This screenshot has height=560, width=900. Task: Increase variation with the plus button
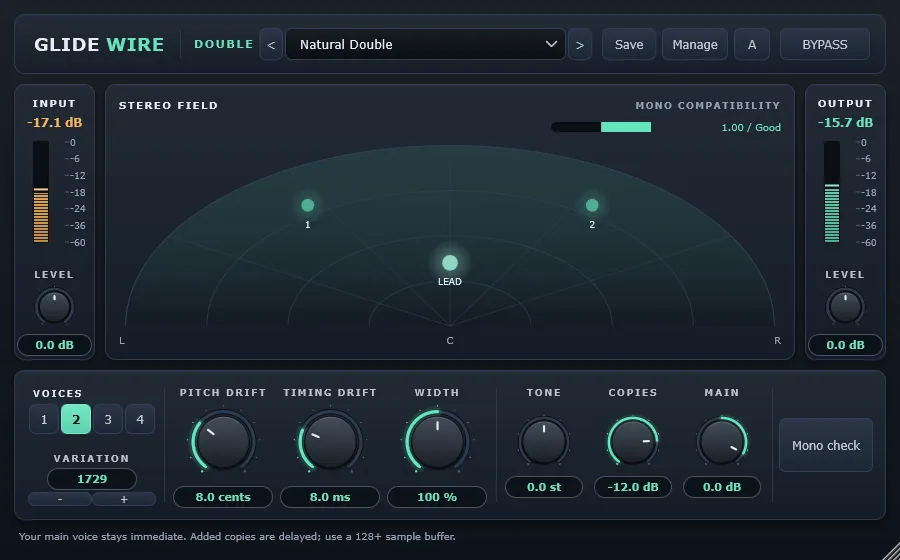point(124,499)
